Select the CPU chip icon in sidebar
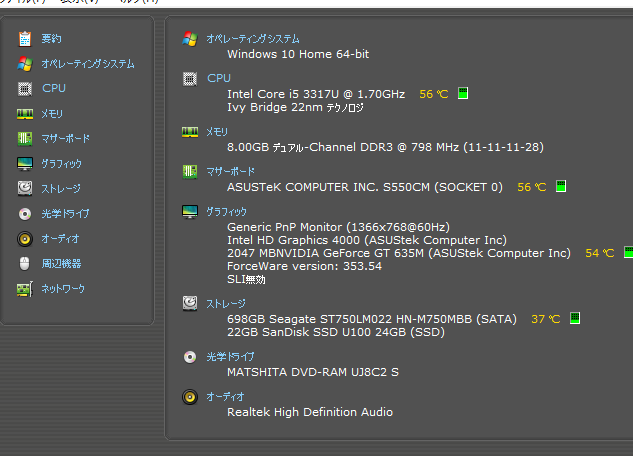Screen dimensions: 633x456 click(x=25, y=88)
